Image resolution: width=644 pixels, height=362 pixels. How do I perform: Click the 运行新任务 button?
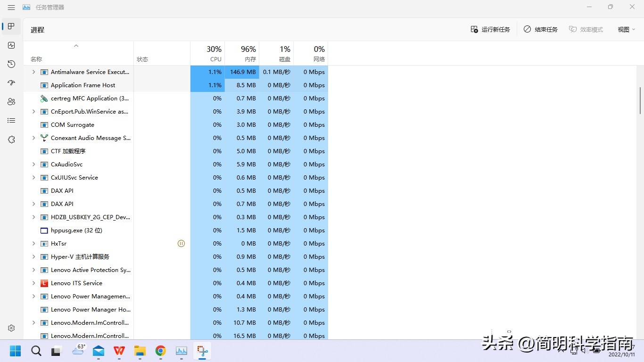tap(490, 29)
